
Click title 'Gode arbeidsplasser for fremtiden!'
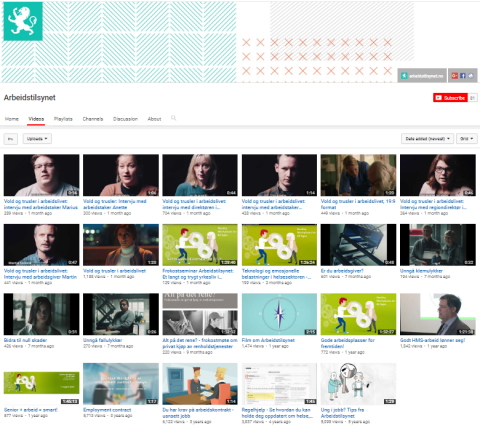point(348,343)
